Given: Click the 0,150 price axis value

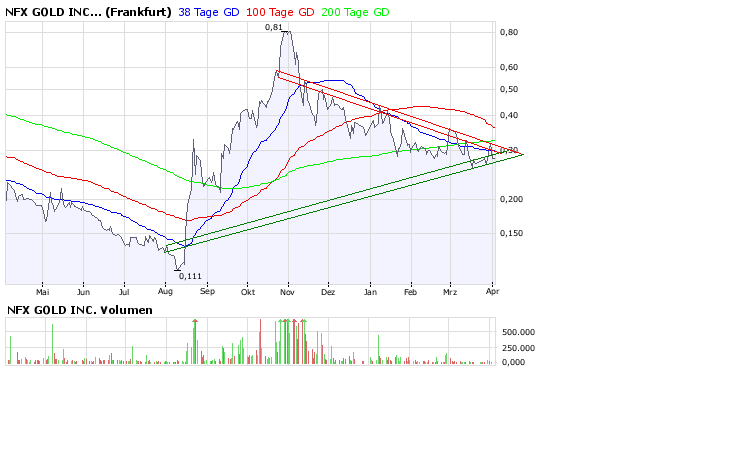Looking at the screenshot, I should click(x=512, y=234).
